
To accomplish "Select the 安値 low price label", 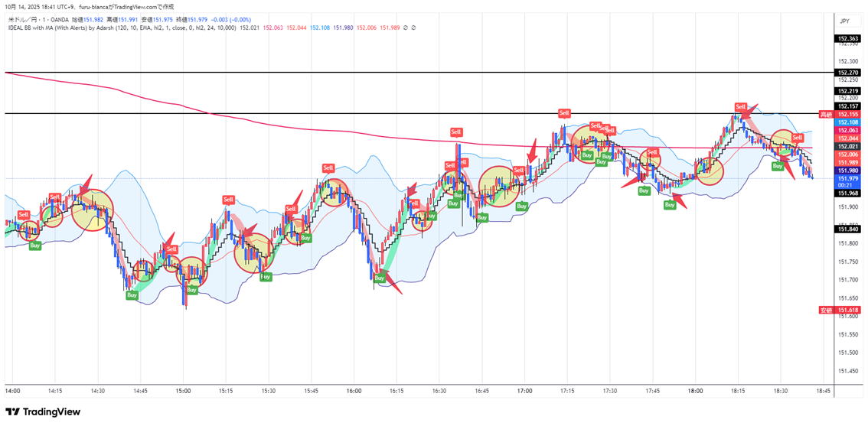I will coord(825,311).
